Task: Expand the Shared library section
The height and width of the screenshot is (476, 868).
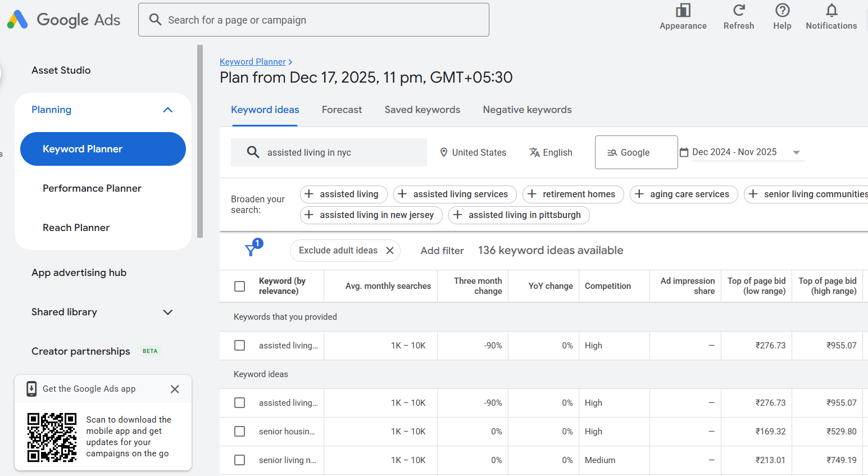Action: click(167, 312)
